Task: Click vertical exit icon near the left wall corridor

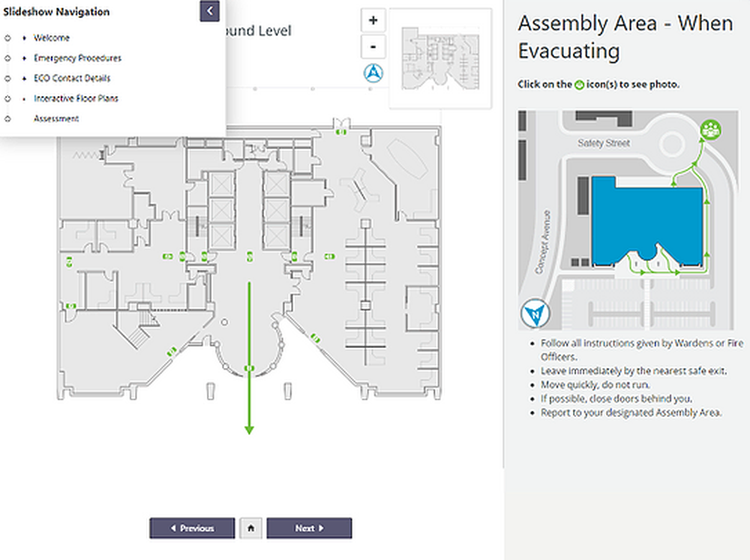Action: click(70, 262)
